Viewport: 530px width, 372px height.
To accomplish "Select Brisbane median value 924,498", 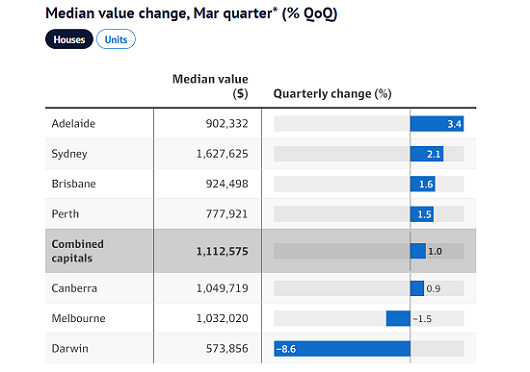I will 227,184.
